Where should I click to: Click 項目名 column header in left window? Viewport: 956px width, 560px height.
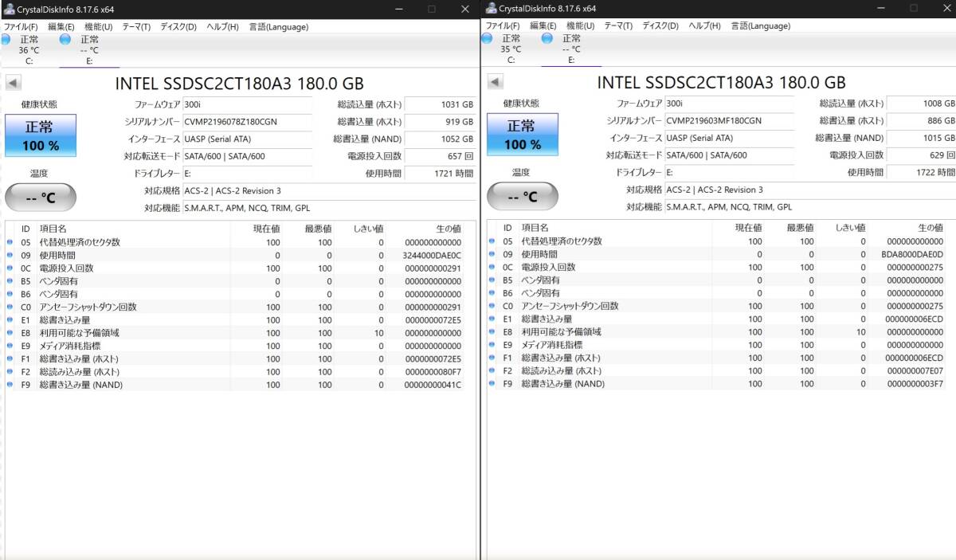[53, 229]
